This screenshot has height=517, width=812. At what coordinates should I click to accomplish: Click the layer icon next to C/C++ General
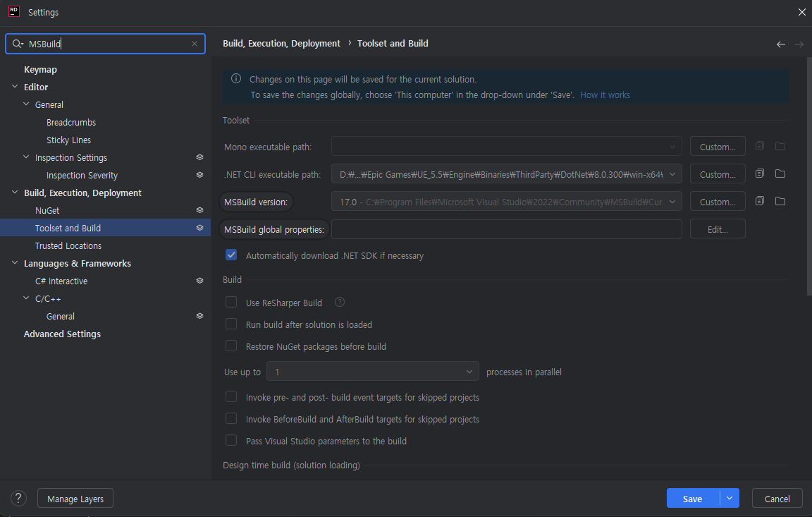(199, 315)
